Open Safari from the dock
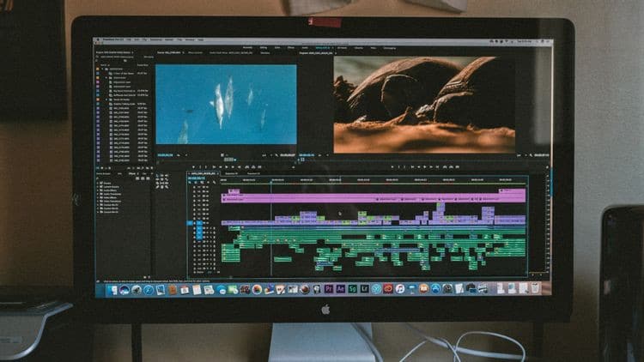Image resolution: width=644 pixels, height=362 pixels. point(149,291)
